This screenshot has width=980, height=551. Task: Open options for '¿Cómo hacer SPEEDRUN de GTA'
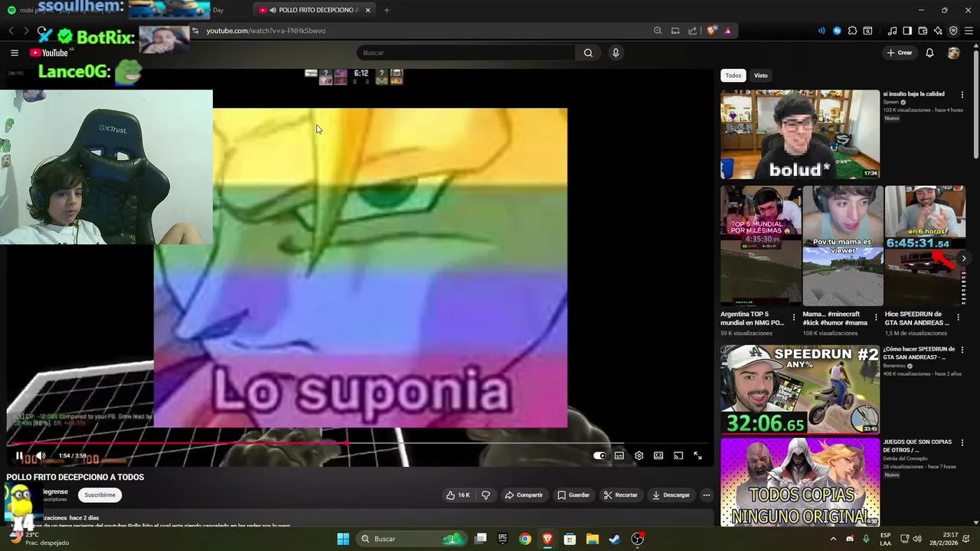tap(962, 350)
